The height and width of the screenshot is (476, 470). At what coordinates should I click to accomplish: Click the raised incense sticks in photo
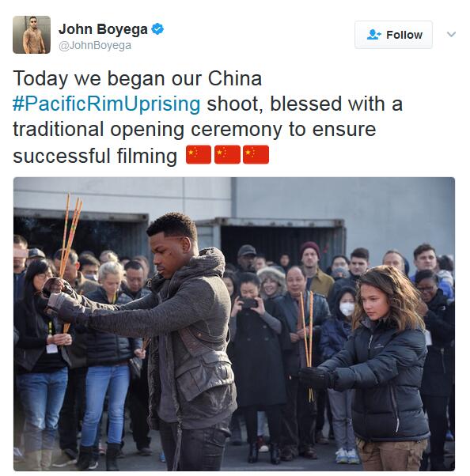tap(70, 234)
